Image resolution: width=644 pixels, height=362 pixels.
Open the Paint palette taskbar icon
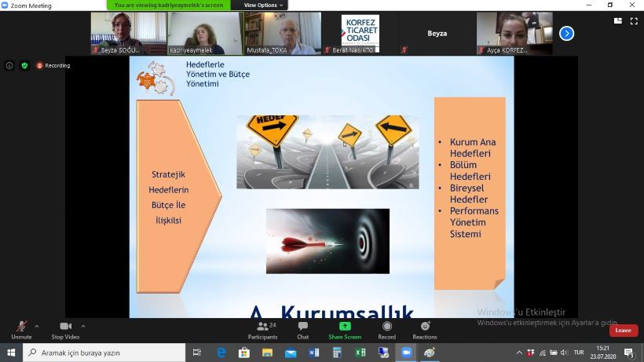(430, 353)
